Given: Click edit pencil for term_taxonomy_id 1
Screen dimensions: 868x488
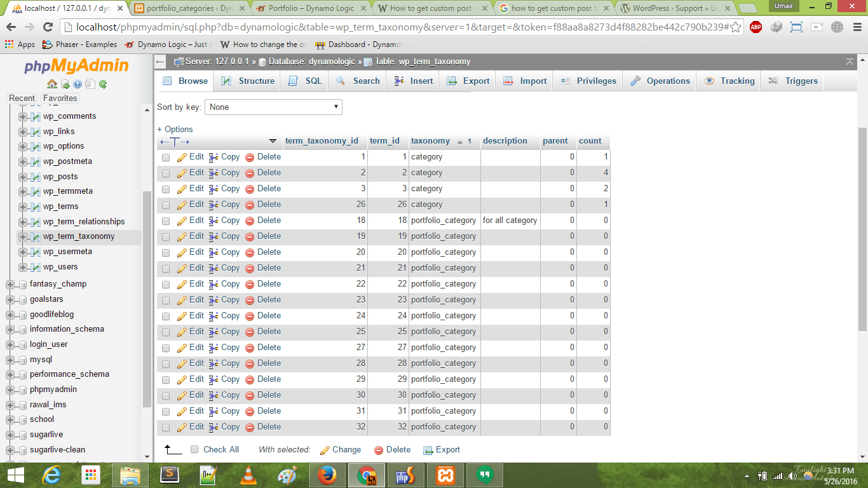Looking at the screenshot, I should [x=182, y=157].
